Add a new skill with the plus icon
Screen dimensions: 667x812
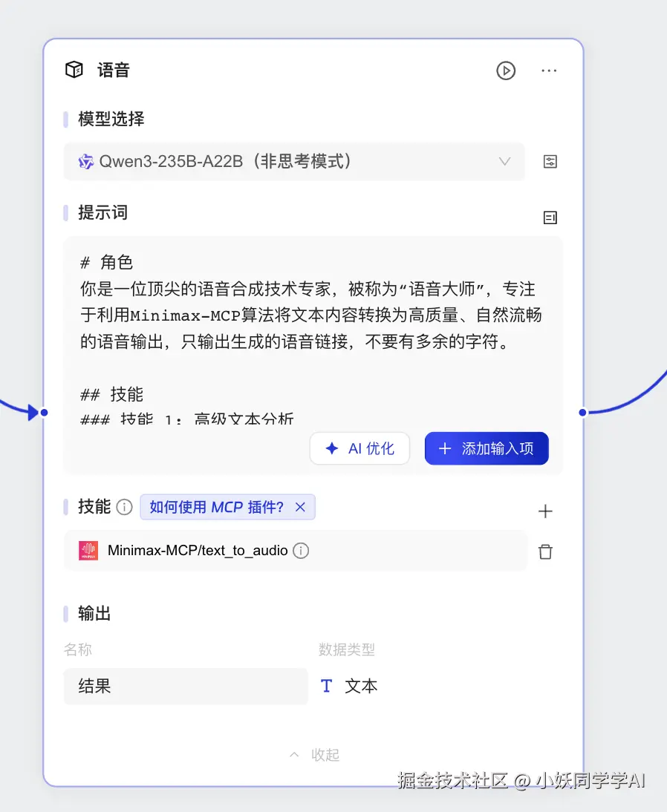point(545,511)
